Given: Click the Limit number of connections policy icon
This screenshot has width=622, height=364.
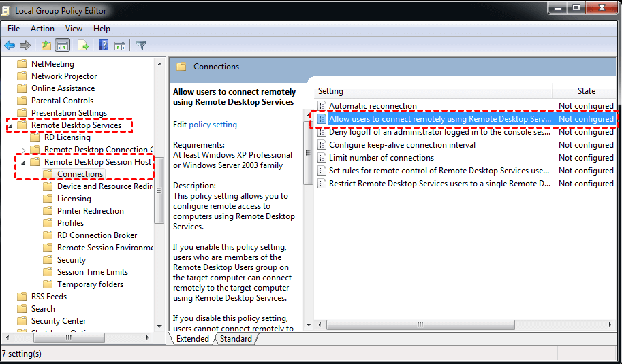Looking at the screenshot, I should tap(322, 158).
